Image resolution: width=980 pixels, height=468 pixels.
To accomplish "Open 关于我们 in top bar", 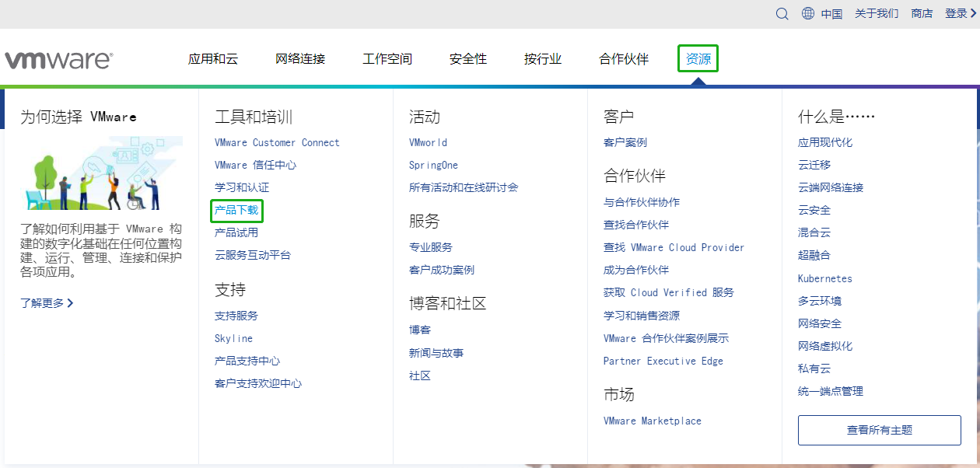I will tap(877, 13).
